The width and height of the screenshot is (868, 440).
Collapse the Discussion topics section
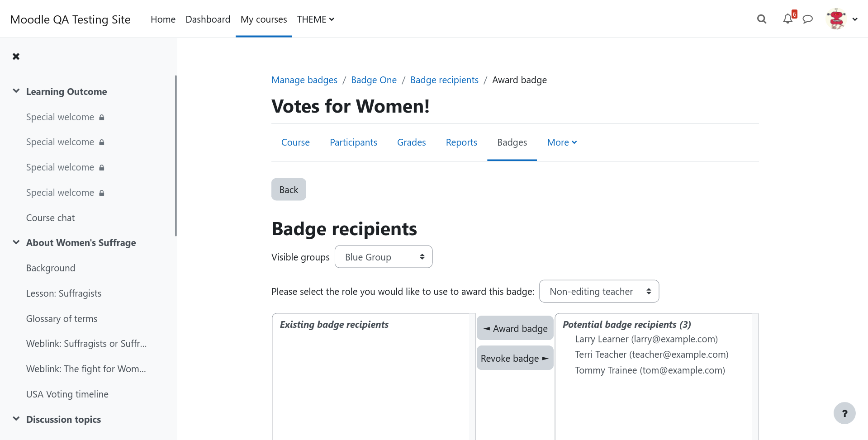[x=16, y=419]
